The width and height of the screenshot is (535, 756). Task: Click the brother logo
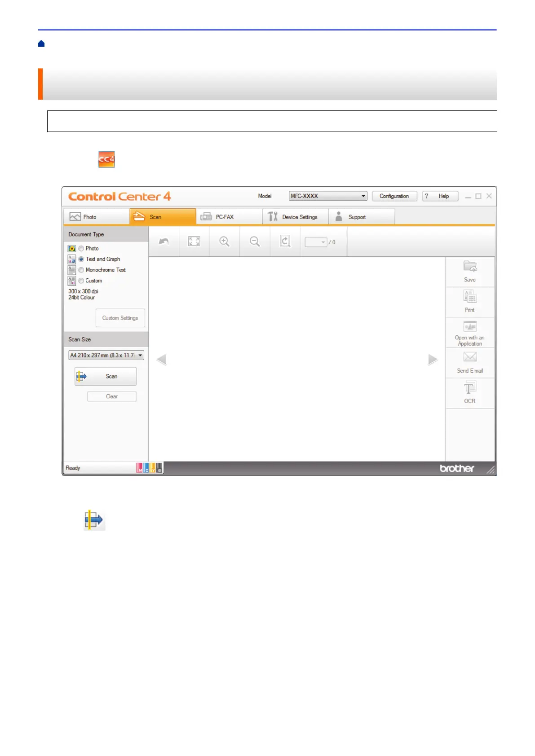tap(457, 468)
